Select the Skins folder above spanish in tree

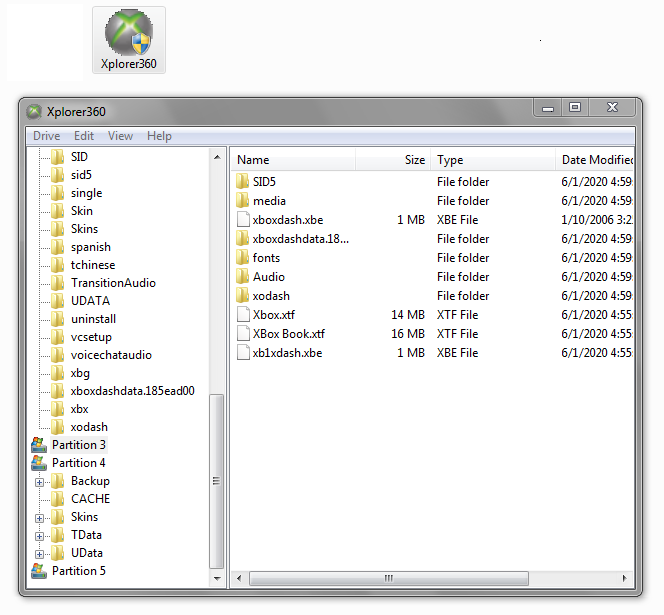[84, 229]
